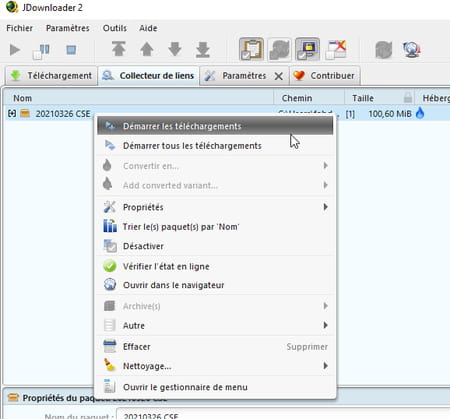
Task: Click the move down arrow icon
Action: [x=175, y=49]
